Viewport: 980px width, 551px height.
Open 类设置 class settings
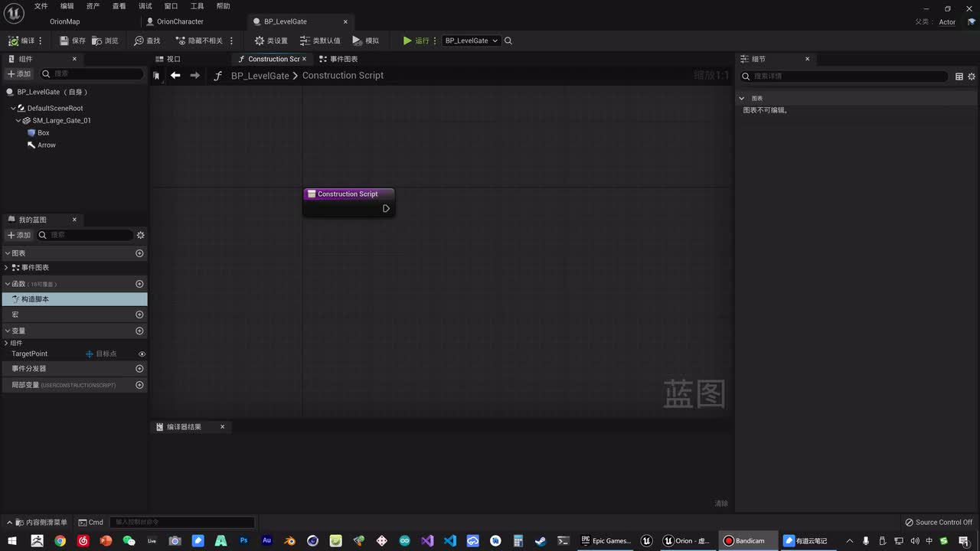click(x=271, y=41)
